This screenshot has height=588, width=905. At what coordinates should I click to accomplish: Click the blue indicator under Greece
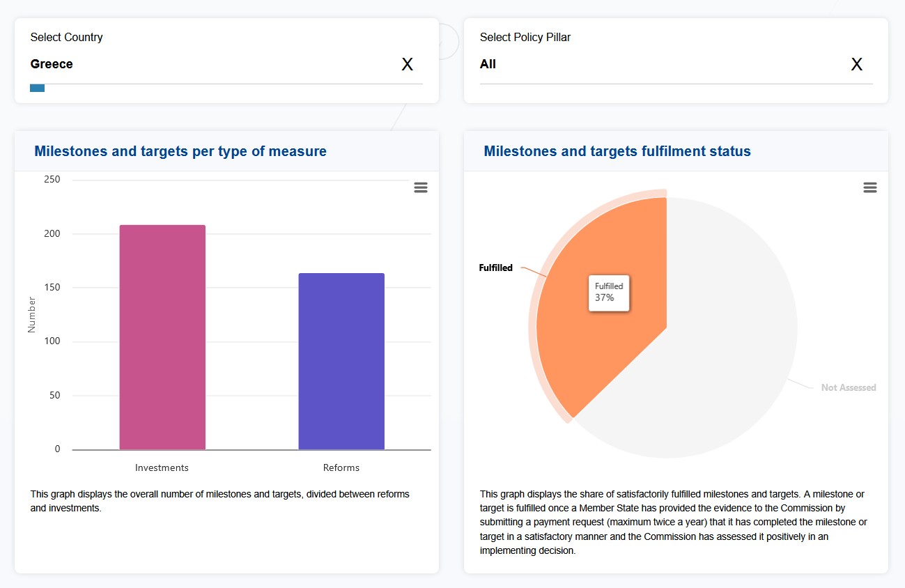37,88
